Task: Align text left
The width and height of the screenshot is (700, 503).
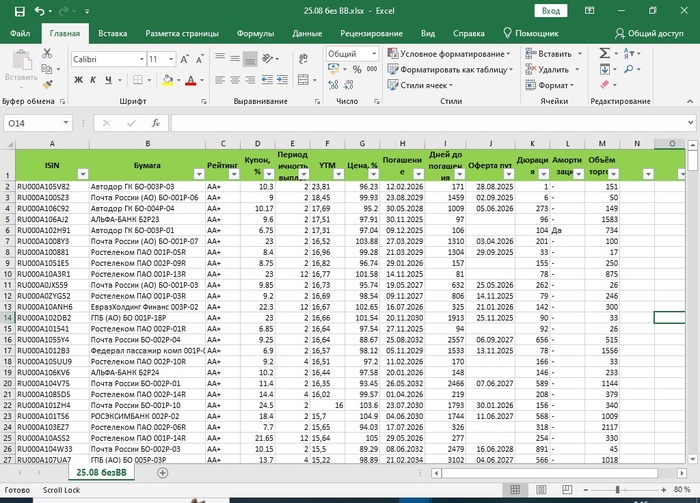Action: pos(220,80)
